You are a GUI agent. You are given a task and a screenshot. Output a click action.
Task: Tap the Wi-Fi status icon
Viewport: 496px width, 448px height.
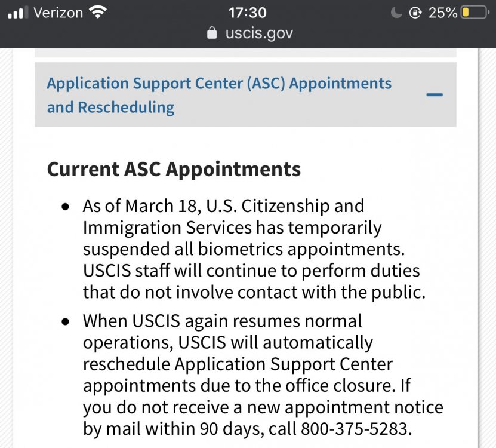click(98, 13)
